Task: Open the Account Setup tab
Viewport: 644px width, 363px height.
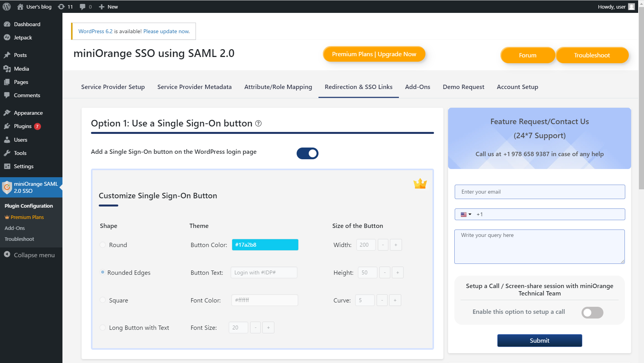Action: coord(517,87)
